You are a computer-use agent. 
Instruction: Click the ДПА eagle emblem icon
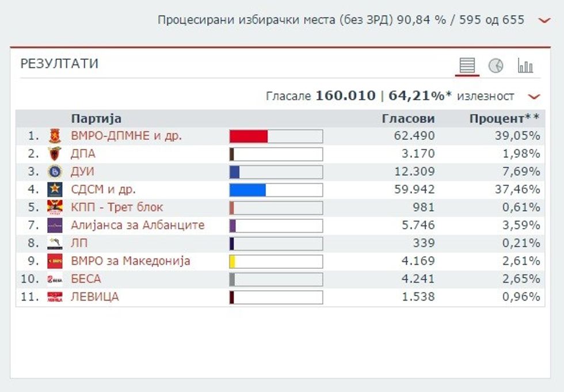[x=56, y=153]
